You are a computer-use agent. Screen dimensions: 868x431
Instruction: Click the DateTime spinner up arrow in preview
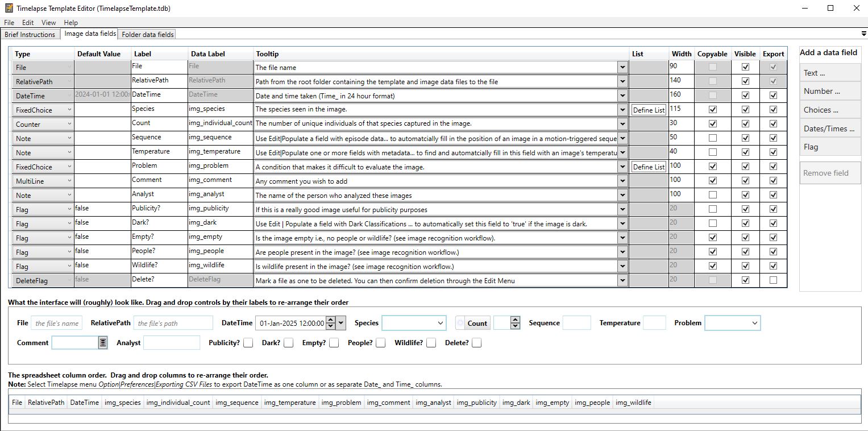pyautogui.click(x=331, y=320)
